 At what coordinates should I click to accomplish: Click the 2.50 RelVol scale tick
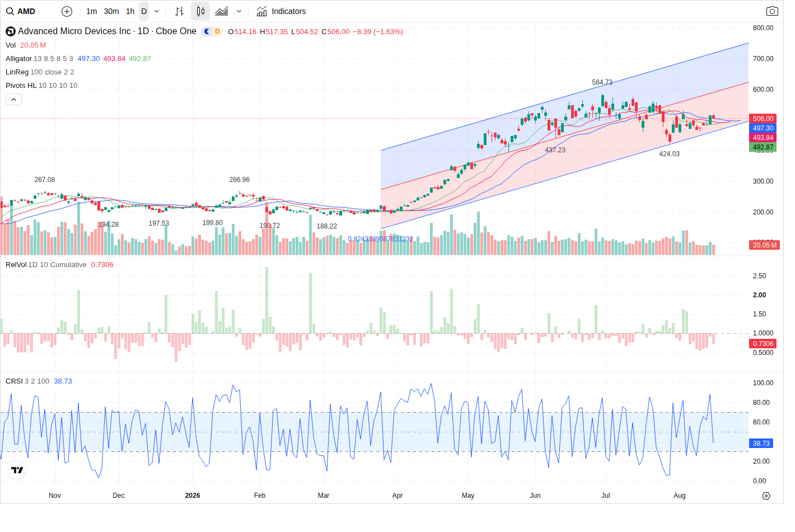[x=760, y=276]
